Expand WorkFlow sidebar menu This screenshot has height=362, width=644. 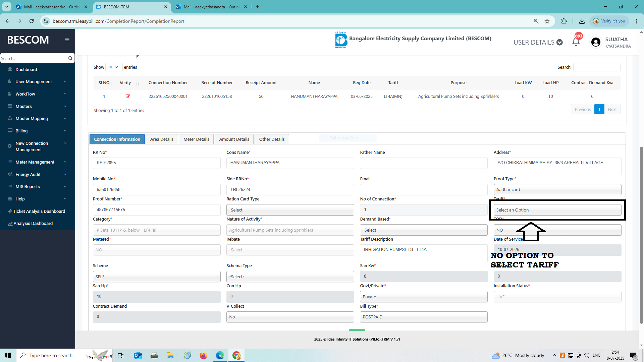37,94
